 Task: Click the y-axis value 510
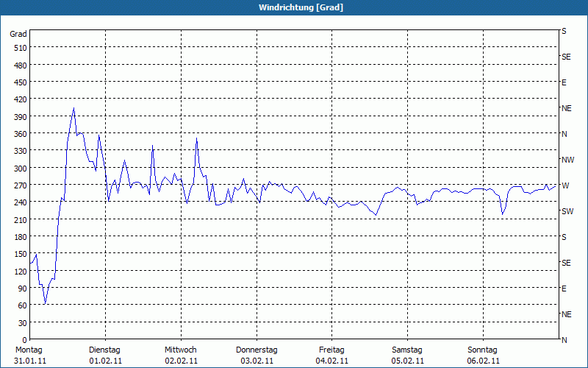tap(21, 48)
